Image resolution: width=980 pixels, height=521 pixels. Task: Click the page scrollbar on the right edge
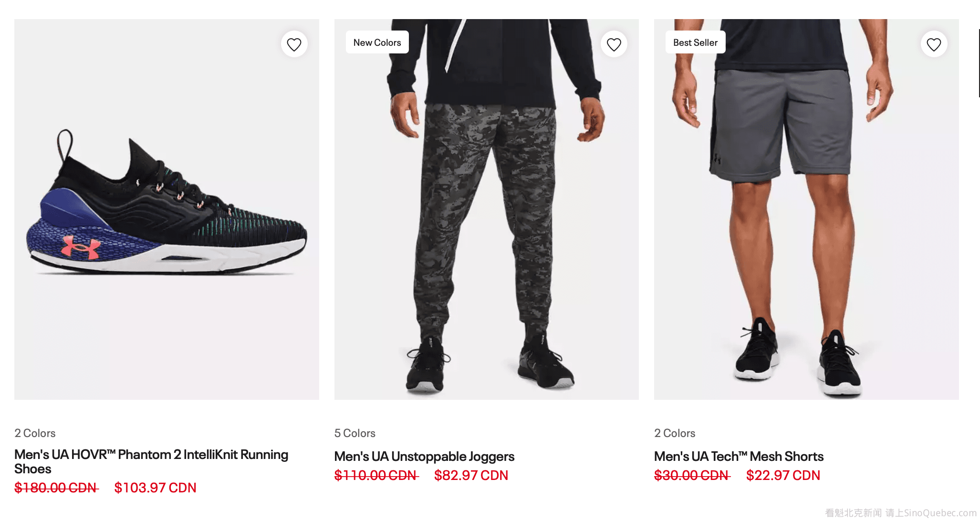pyautogui.click(x=978, y=63)
